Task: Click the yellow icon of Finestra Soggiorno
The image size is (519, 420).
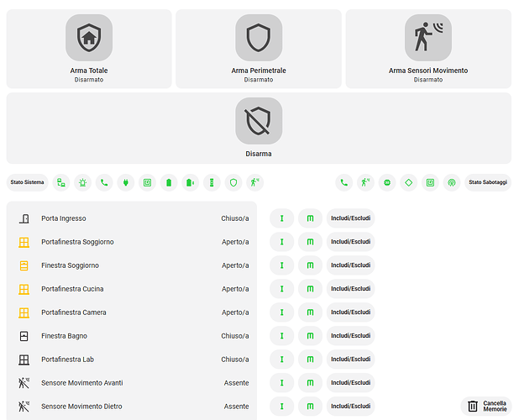Action: pyautogui.click(x=24, y=265)
